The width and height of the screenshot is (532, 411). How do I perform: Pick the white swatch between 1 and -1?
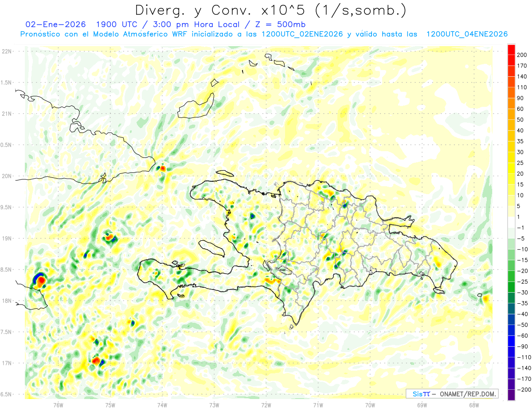[x=511, y=222]
